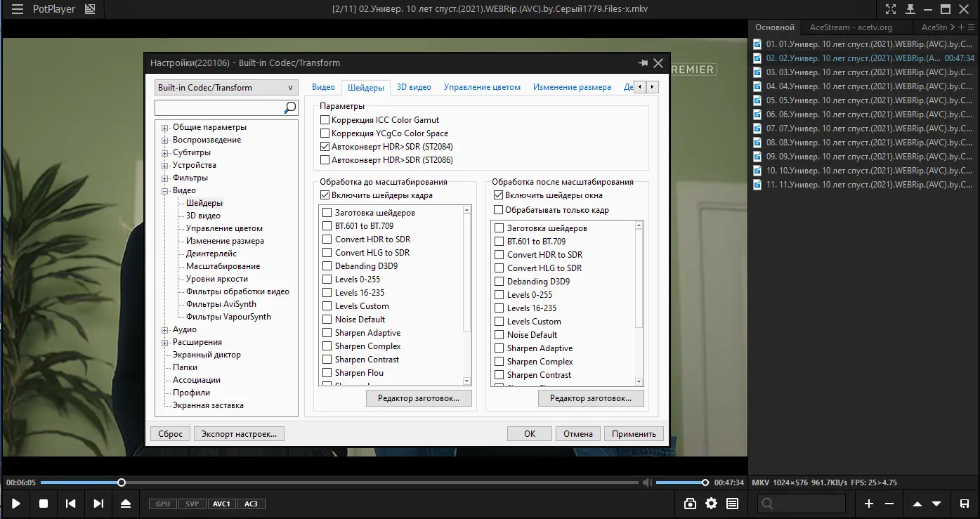Click the Применить button

[x=634, y=434]
